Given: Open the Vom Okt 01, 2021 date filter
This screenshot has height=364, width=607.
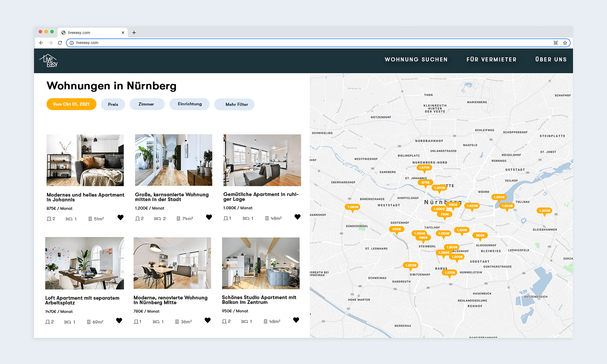Looking at the screenshot, I should [71, 104].
